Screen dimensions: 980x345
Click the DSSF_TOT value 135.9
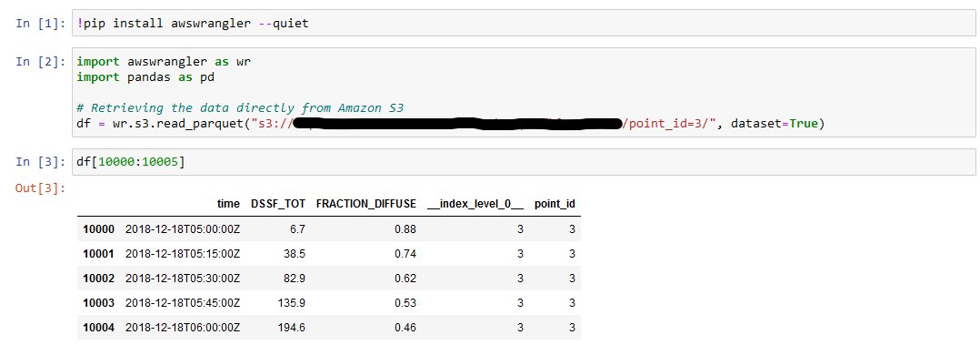pos(292,302)
